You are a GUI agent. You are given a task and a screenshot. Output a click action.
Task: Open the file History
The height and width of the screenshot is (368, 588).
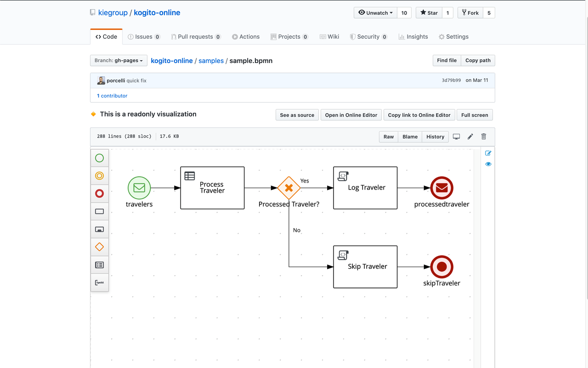[435, 137]
